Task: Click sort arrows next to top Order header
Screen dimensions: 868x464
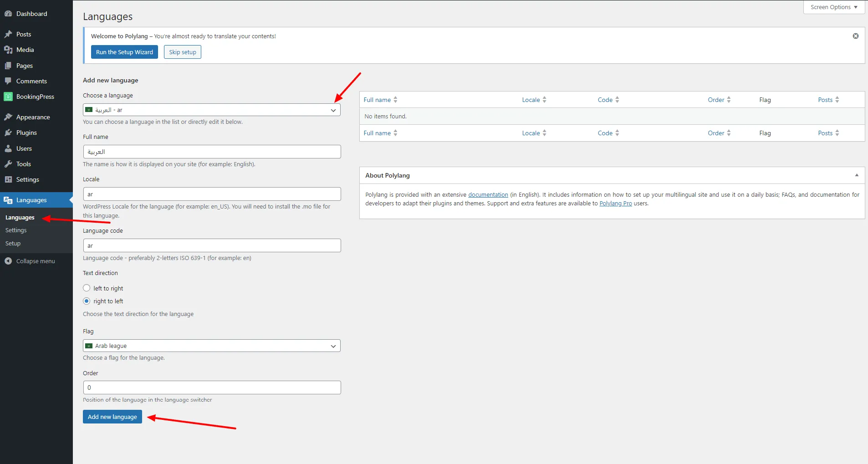Action: tap(729, 100)
